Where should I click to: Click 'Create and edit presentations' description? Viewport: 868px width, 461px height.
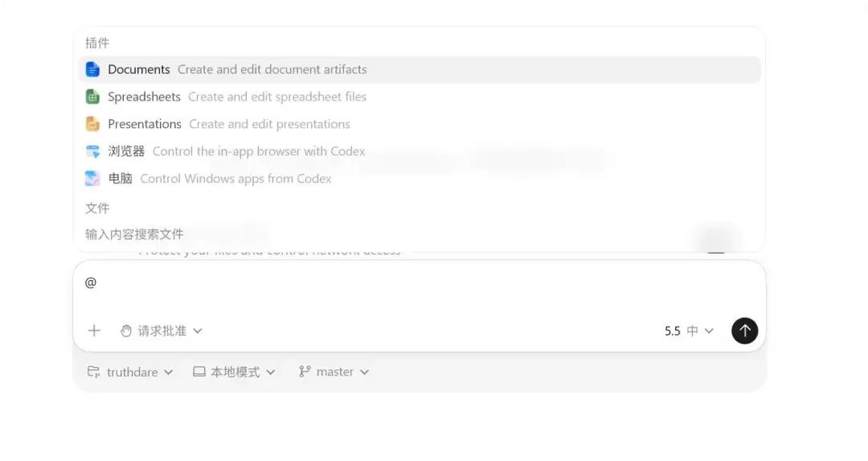point(269,124)
